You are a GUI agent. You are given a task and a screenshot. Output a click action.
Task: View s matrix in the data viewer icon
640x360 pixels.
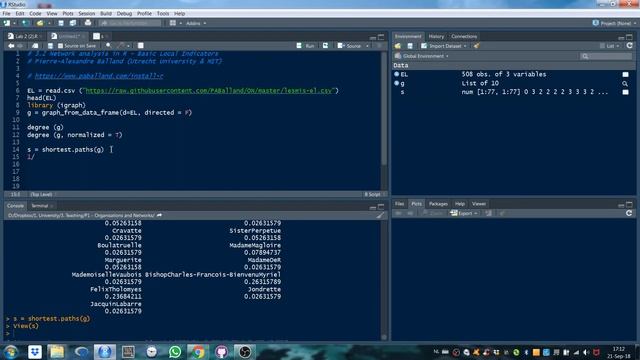[x=625, y=92]
